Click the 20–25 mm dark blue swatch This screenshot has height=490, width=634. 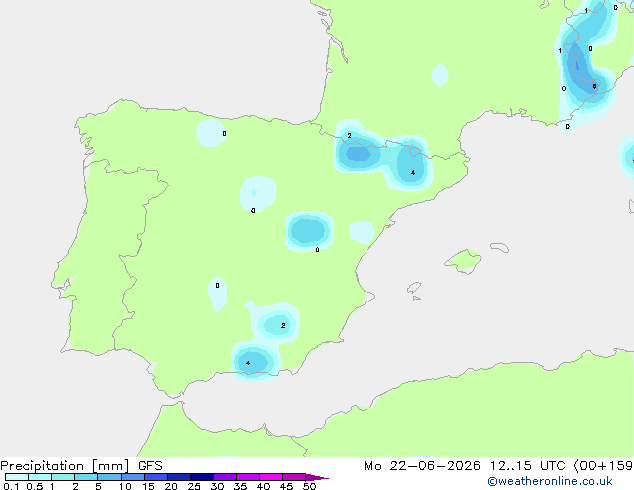click(x=178, y=477)
